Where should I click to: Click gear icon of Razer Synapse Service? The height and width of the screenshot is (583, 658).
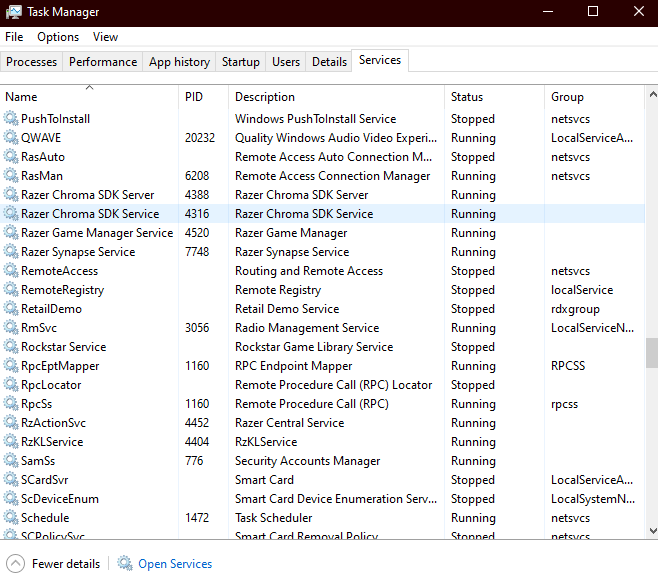11,251
